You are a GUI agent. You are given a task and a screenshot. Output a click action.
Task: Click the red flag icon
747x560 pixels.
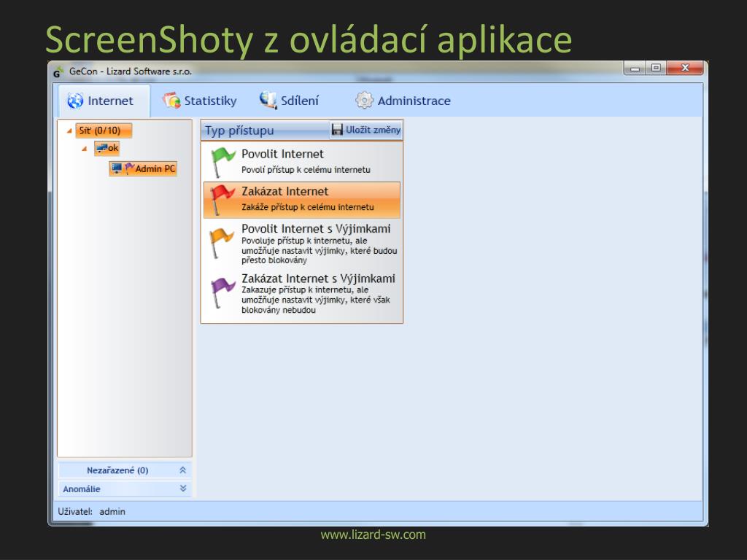[222, 200]
